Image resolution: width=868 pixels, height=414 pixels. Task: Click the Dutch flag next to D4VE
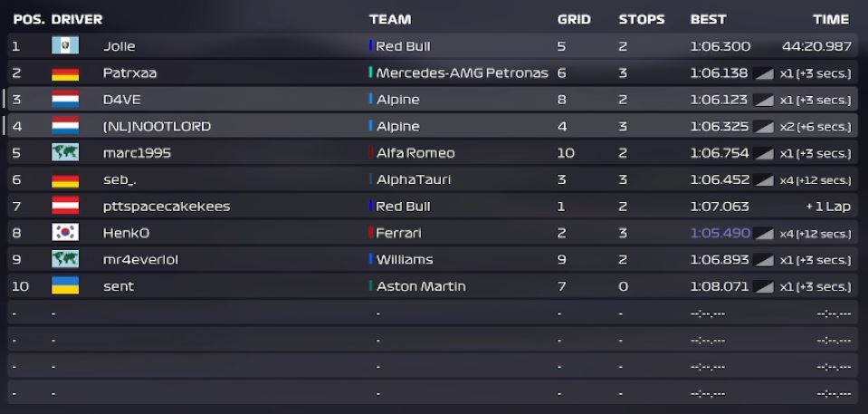(x=65, y=100)
